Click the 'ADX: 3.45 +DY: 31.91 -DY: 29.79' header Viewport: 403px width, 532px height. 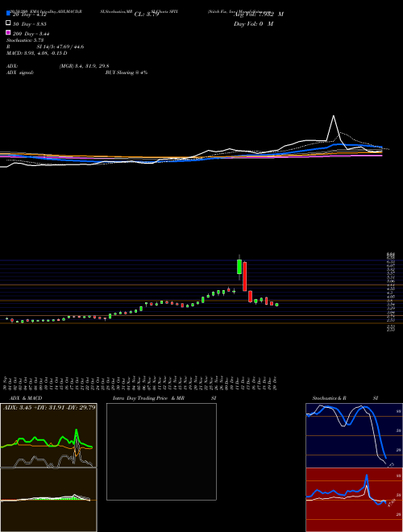click(49, 407)
